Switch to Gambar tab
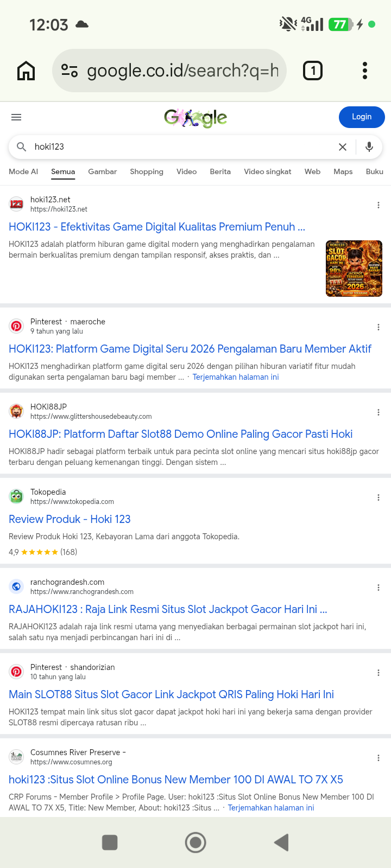Viewport: 391px width, 868px height. pos(103,171)
